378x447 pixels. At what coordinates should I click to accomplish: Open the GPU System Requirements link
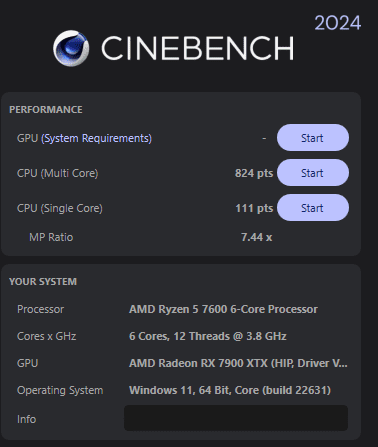click(96, 138)
